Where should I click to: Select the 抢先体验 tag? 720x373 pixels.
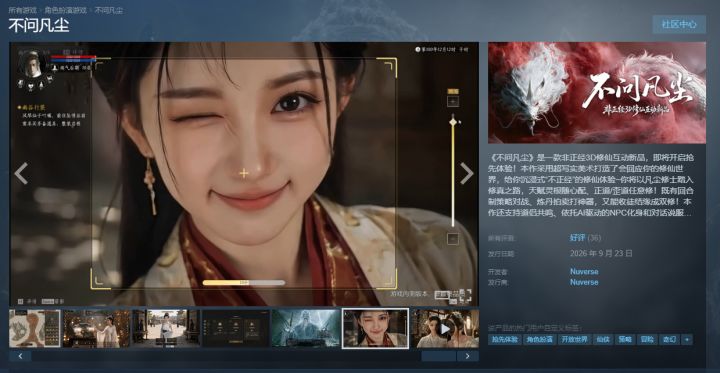click(504, 339)
